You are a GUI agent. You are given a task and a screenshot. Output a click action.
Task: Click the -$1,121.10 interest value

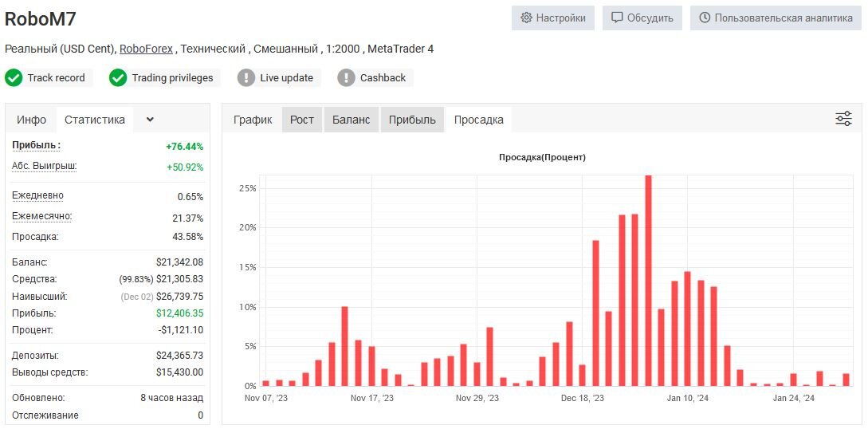click(x=180, y=330)
